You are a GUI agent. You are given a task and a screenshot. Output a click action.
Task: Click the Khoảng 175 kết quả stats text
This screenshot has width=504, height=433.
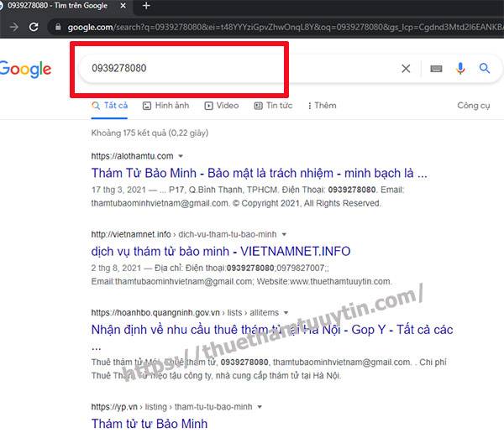150,133
